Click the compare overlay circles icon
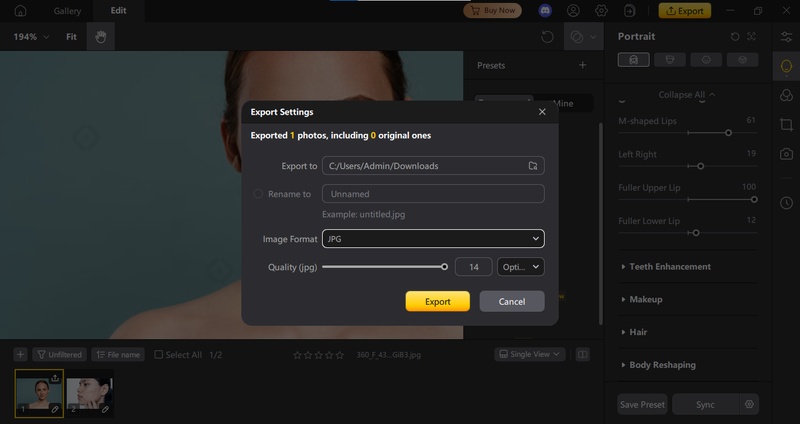Image resolution: width=800 pixels, height=424 pixels. pyautogui.click(x=577, y=37)
